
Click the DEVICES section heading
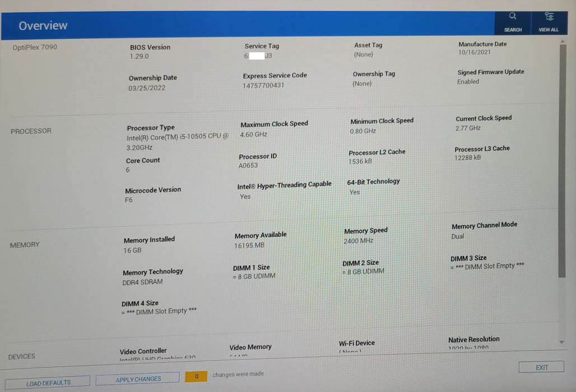(22, 357)
